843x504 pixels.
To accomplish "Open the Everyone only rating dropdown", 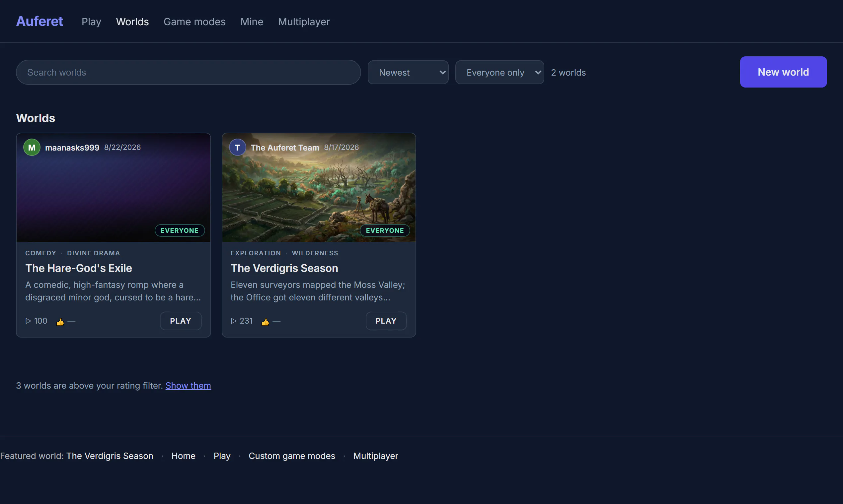I will pyautogui.click(x=499, y=72).
